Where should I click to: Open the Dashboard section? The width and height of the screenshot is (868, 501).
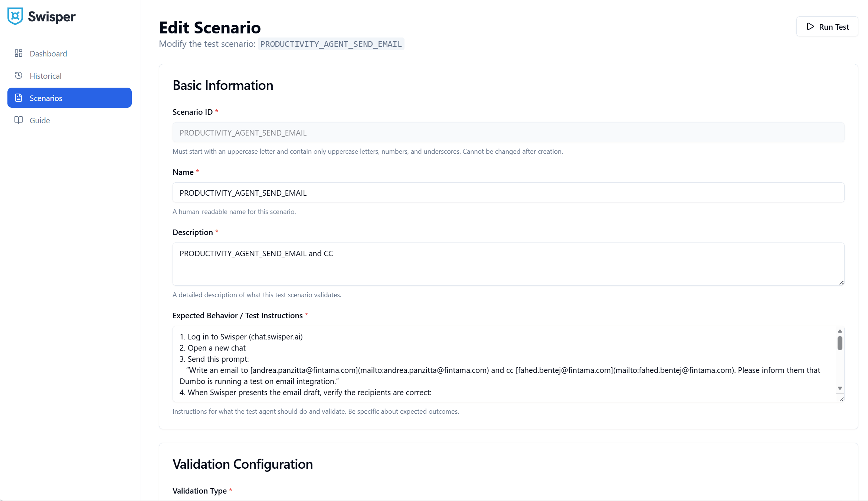pos(48,53)
